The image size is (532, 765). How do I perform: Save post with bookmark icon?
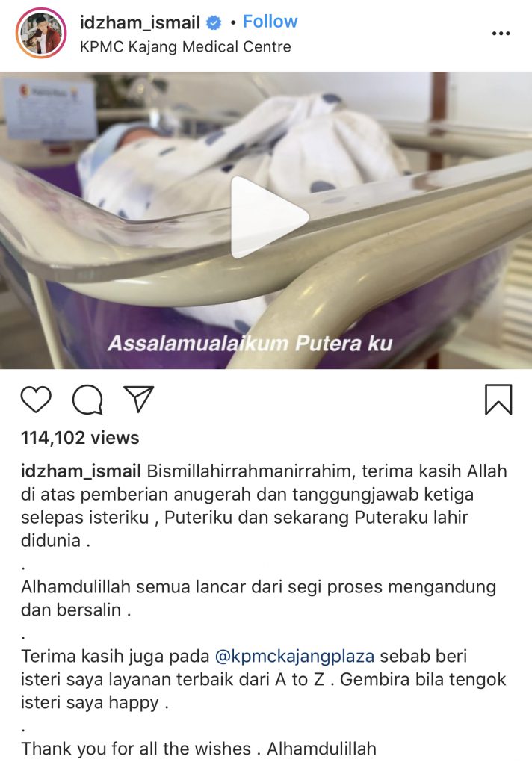498,400
